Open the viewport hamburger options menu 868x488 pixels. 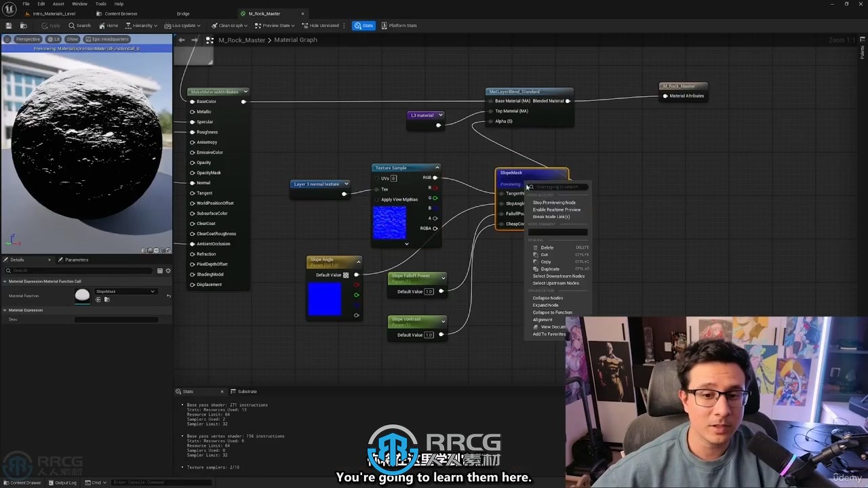pos(7,39)
